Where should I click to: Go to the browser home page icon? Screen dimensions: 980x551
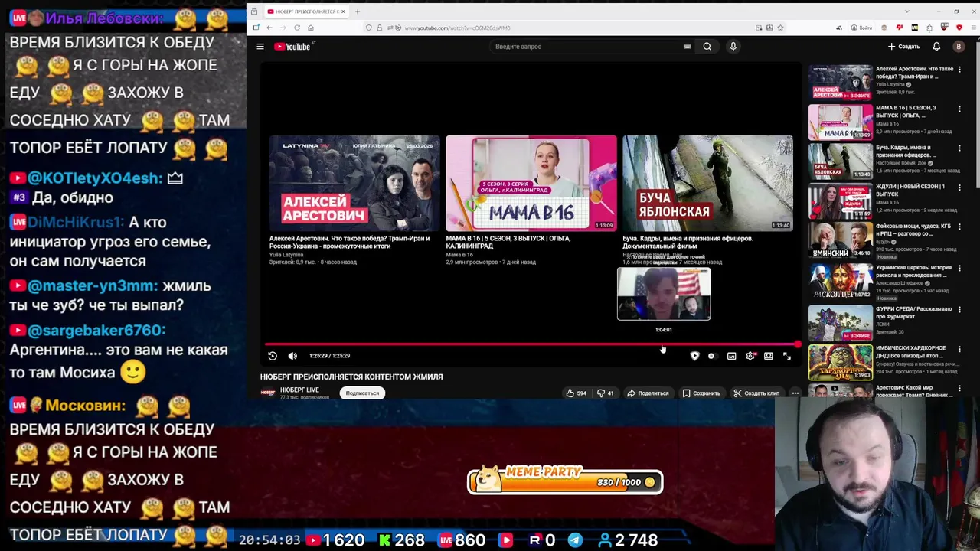311,28
